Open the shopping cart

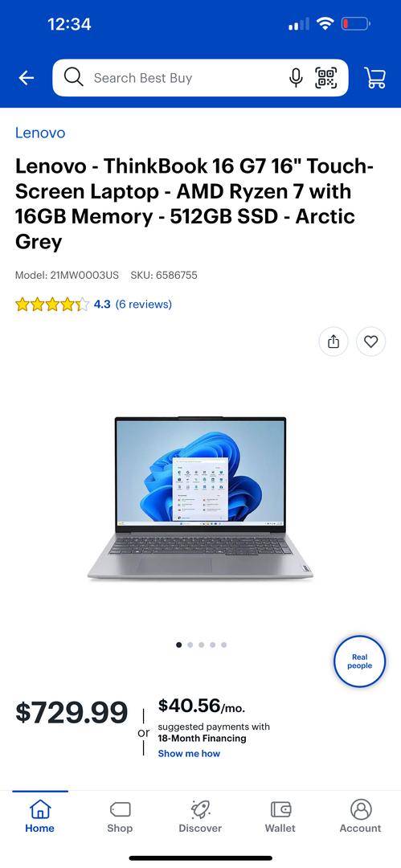click(x=375, y=78)
